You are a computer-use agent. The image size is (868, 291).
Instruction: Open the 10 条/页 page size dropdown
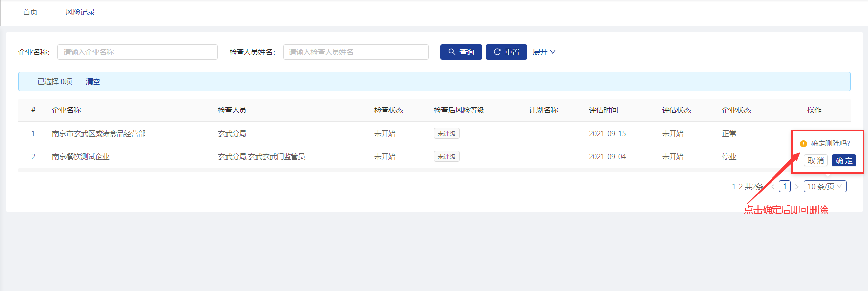click(824, 186)
